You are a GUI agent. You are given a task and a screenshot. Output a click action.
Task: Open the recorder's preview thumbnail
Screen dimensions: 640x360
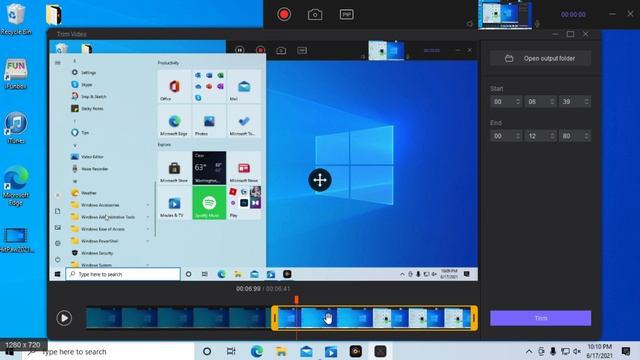tap(505, 14)
